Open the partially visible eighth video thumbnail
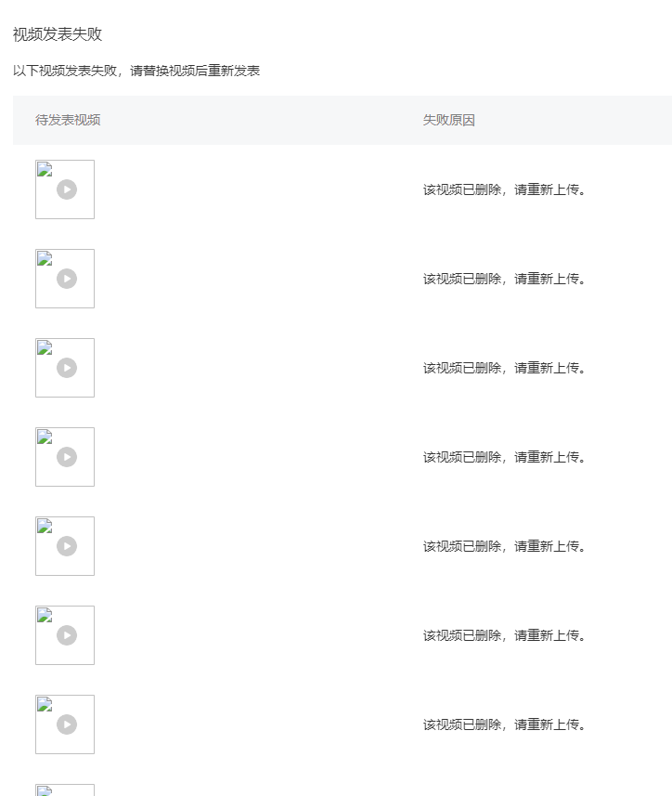Viewport: 672px width, 796px height. (x=65, y=789)
